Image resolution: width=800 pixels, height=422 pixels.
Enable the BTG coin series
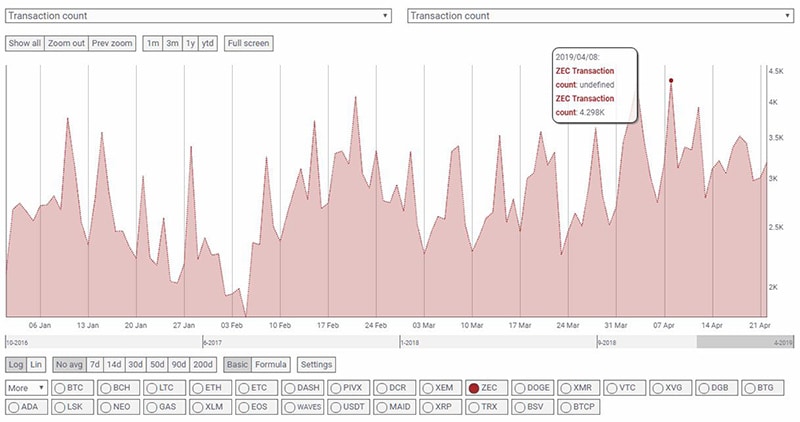point(762,388)
